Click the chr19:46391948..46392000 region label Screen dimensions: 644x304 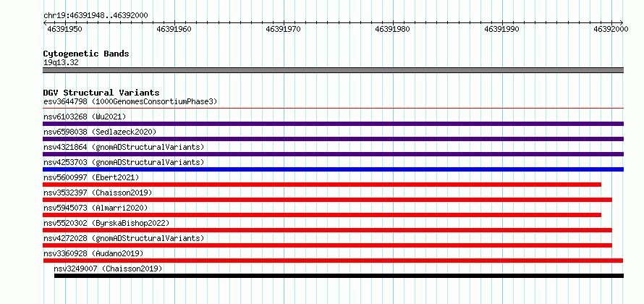96,15
